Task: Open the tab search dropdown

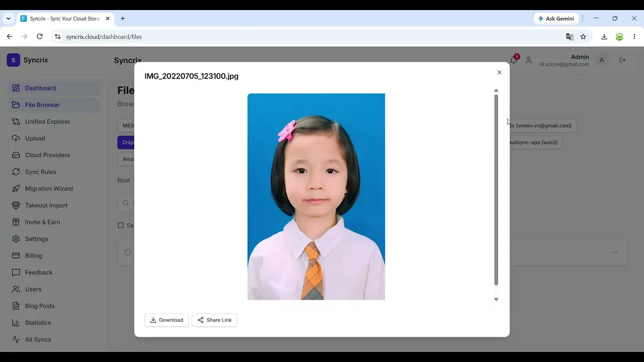Action: 8,19
